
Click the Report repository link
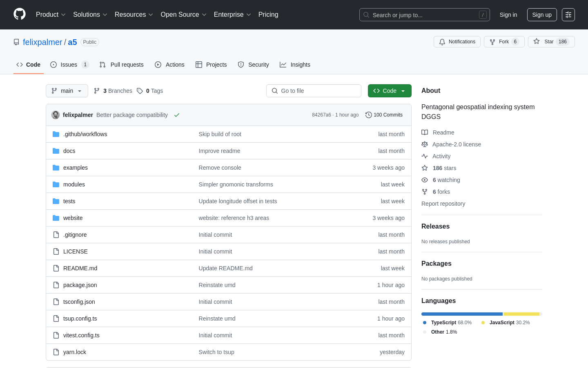443,204
